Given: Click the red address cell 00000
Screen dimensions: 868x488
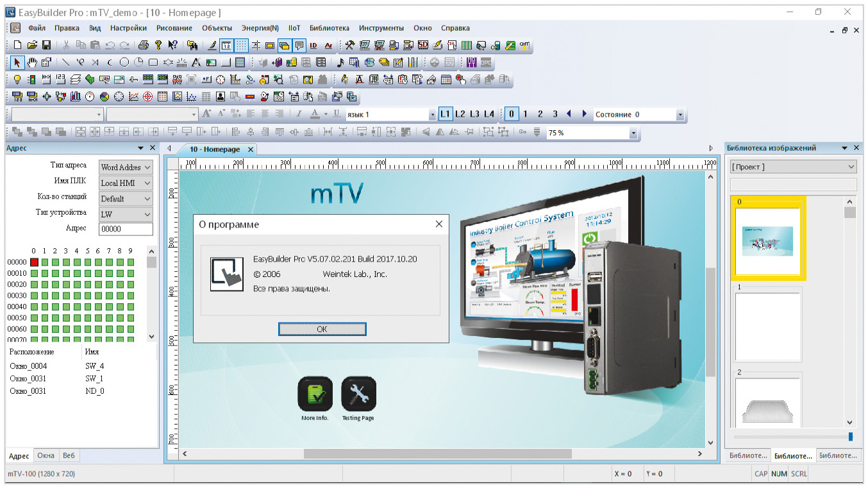Looking at the screenshot, I should 34,262.
